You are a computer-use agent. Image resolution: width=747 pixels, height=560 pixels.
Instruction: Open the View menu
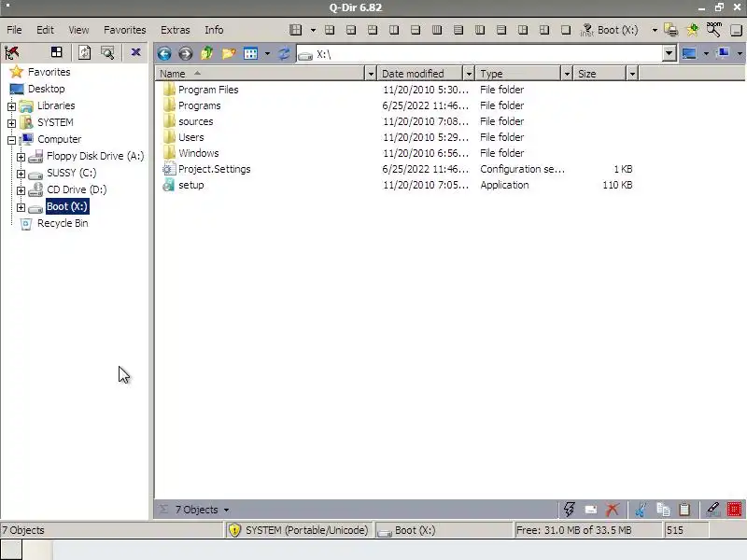click(78, 30)
